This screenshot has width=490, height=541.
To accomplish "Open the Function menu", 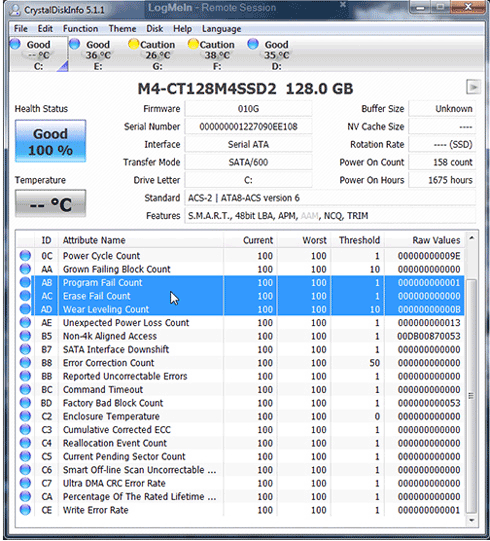I will [80, 29].
